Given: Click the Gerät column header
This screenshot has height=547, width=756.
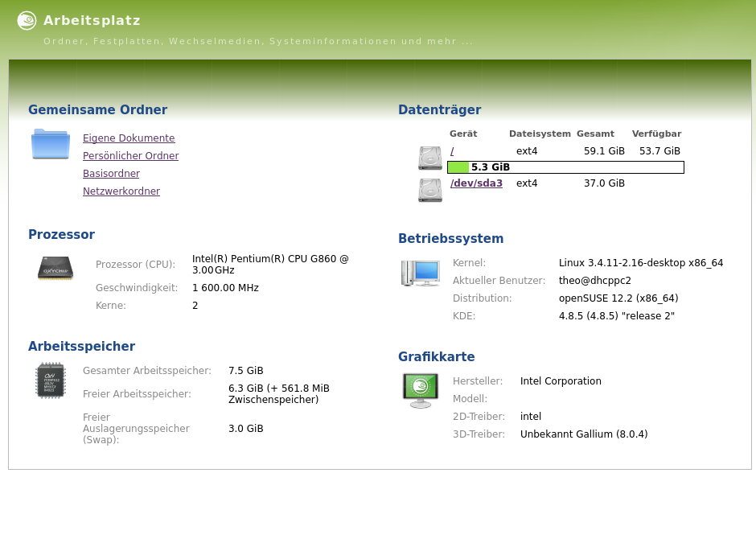Looking at the screenshot, I should [x=463, y=134].
